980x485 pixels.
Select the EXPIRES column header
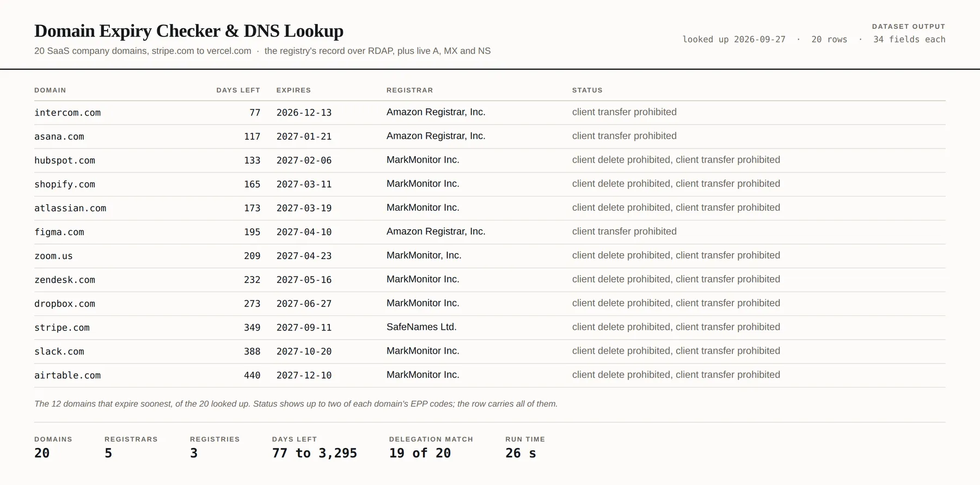click(293, 90)
